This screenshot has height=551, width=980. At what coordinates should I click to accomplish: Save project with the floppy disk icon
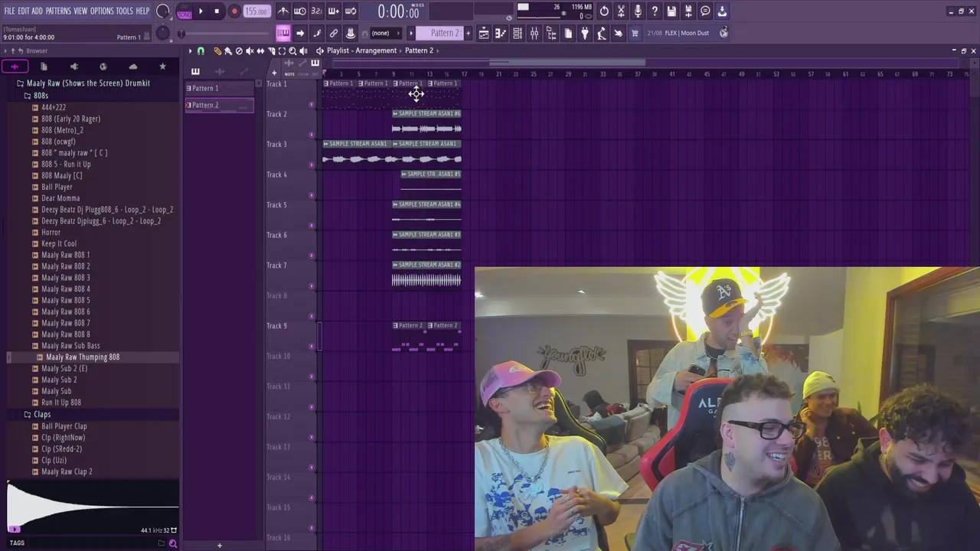671,11
